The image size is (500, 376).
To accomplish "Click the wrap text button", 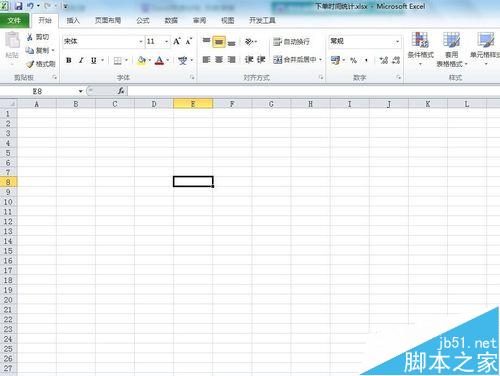I will 292,42.
